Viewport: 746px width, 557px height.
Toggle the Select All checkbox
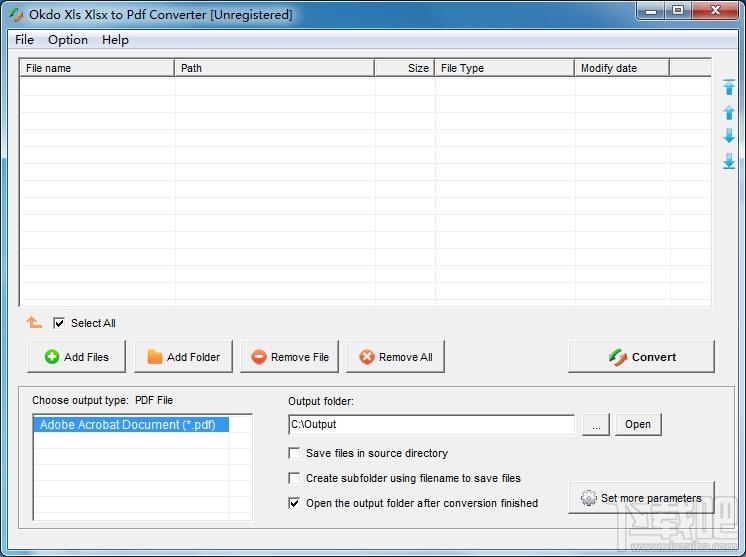(59, 323)
